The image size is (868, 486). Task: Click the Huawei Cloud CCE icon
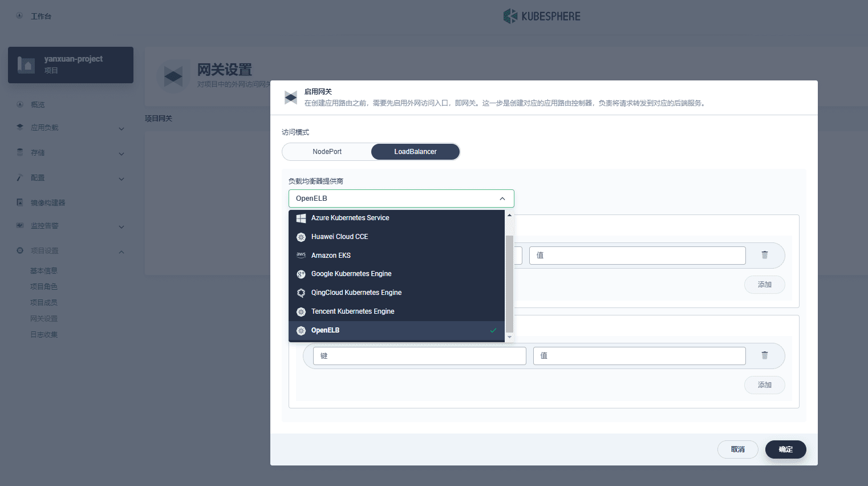point(301,237)
